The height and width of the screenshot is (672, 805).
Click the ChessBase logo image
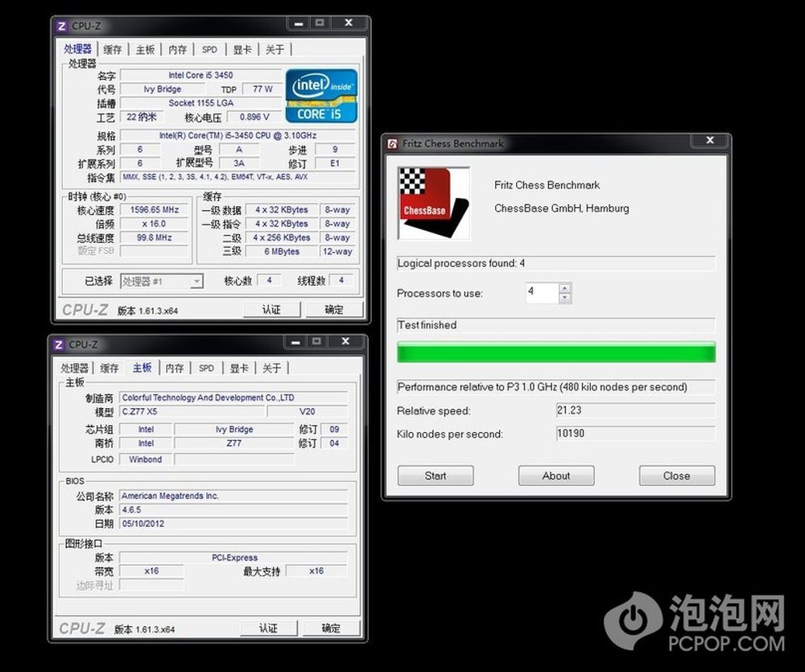[x=433, y=203]
